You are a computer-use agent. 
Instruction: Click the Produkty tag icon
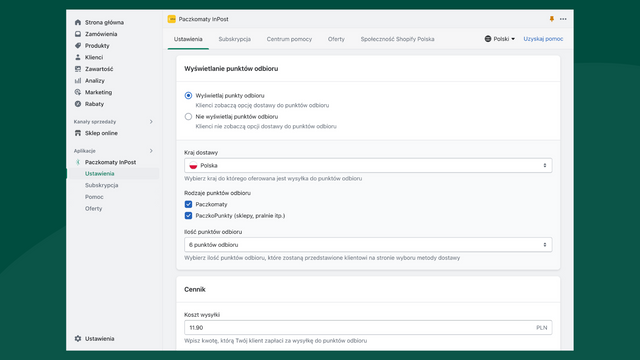(x=78, y=46)
